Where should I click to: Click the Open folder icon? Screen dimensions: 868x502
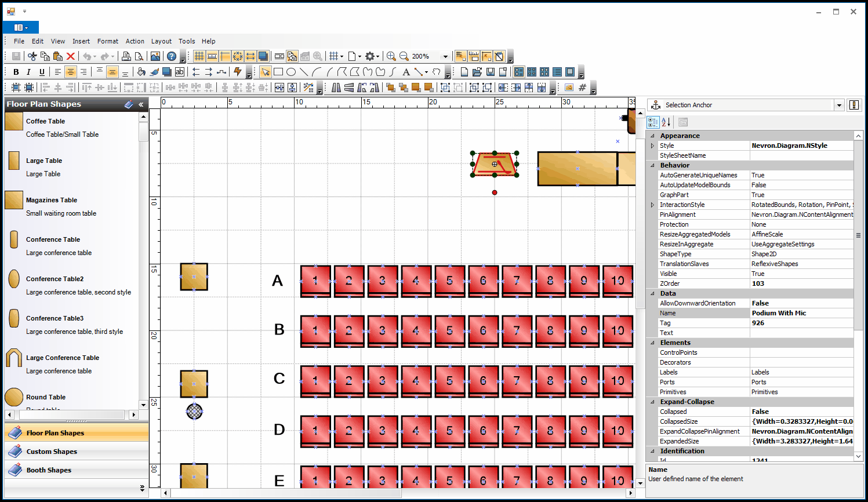pos(477,72)
